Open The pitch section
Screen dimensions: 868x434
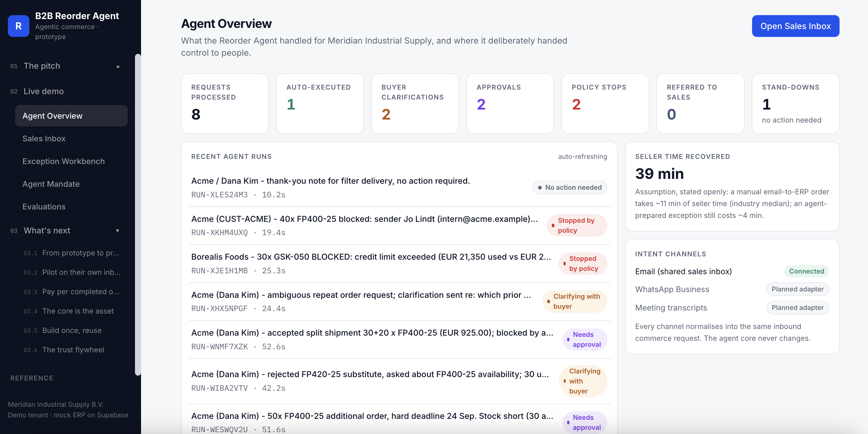click(42, 66)
